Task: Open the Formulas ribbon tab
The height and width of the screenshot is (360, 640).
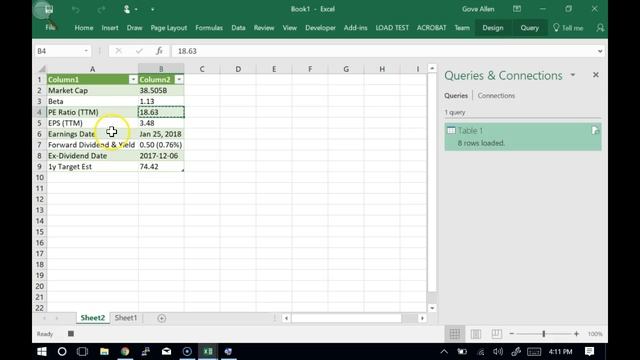Action: tap(209, 28)
